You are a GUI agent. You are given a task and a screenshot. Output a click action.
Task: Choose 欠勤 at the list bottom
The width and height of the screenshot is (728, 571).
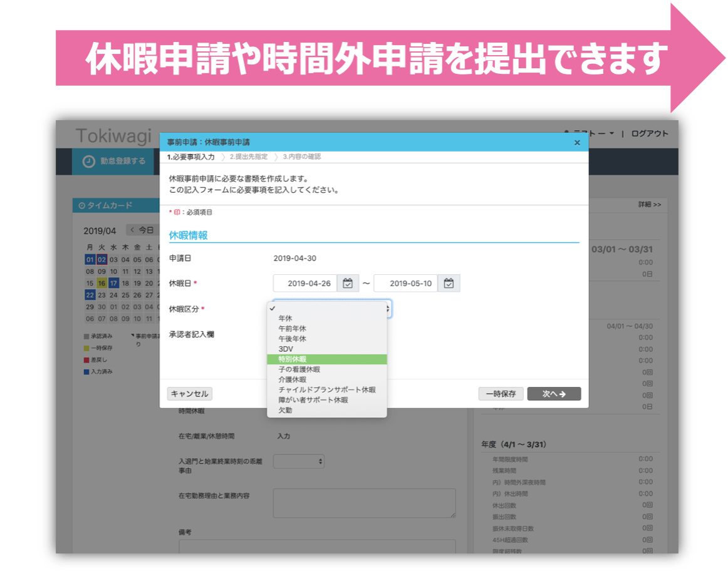pos(286,410)
